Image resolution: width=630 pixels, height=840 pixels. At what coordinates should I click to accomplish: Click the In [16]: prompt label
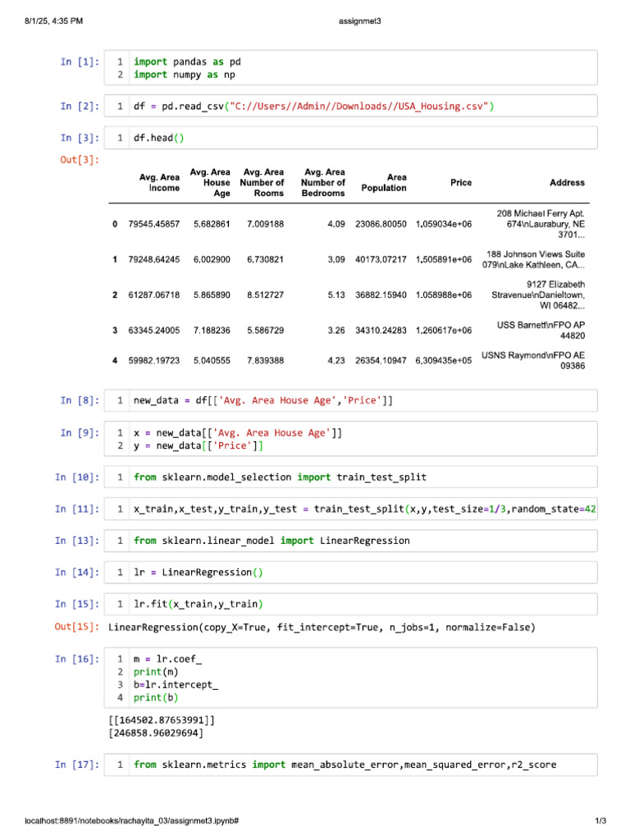pyautogui.click(x=77, y=659)
